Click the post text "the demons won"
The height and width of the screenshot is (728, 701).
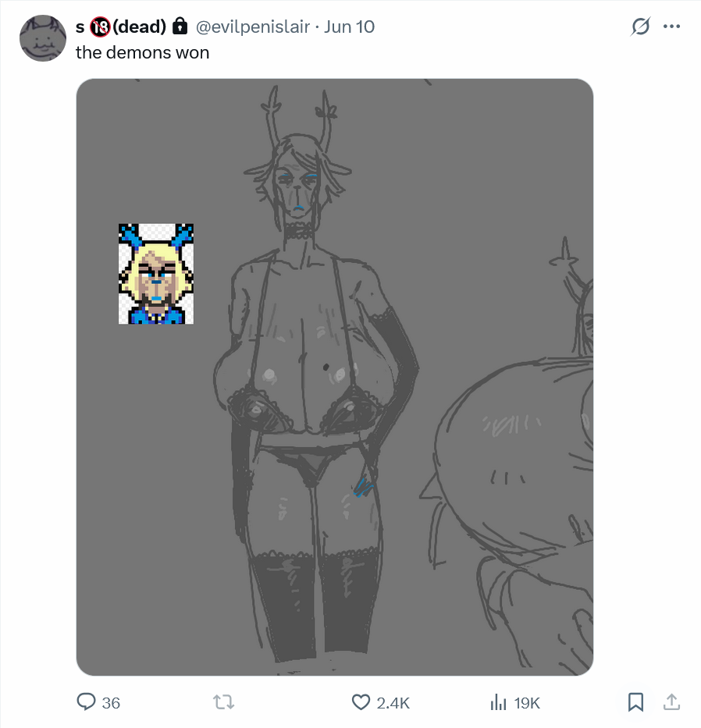tap(142, 52)
